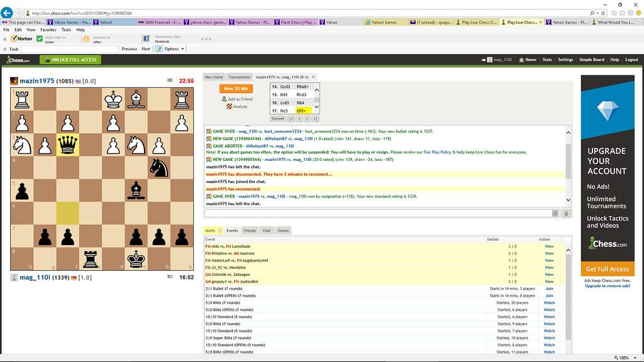Click the diamond icon in the upgrade ad
The width and height of the screenshot is (644, 362).
tap(608, 110)
